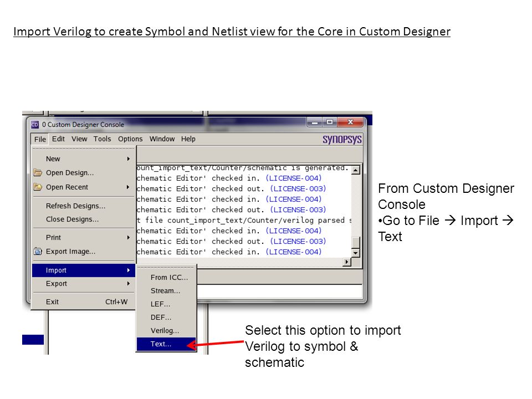Click the Open Recent folder icon
Viewport: 532px width, 399px height.
coord(38,187)
